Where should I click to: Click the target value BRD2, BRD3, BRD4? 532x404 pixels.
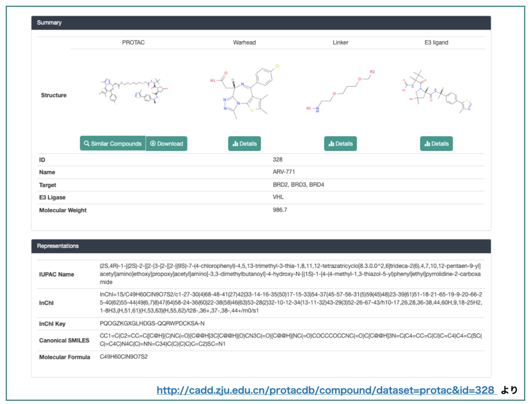pos(298,185)
